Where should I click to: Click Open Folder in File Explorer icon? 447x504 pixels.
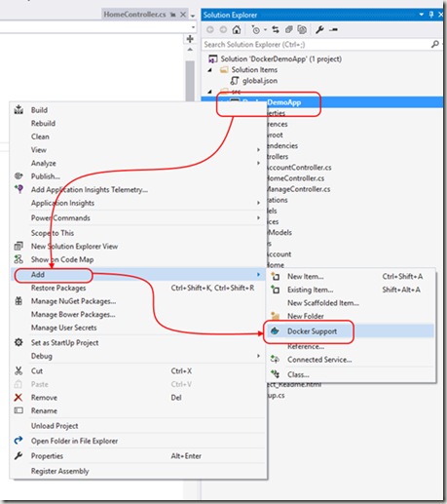coord(19,441)
